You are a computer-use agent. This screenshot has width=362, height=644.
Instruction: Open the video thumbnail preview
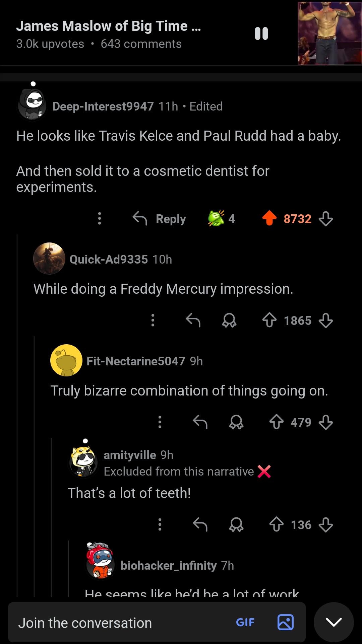coord(329,33)
